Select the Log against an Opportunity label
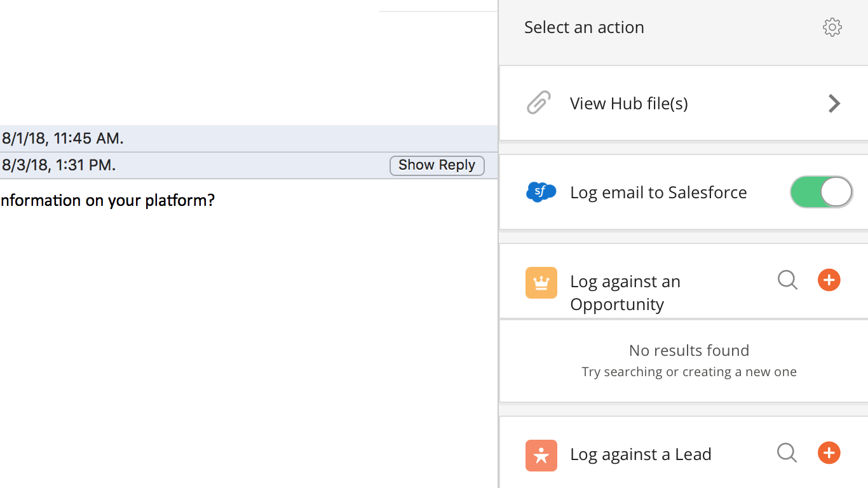 tap(625, 292)
